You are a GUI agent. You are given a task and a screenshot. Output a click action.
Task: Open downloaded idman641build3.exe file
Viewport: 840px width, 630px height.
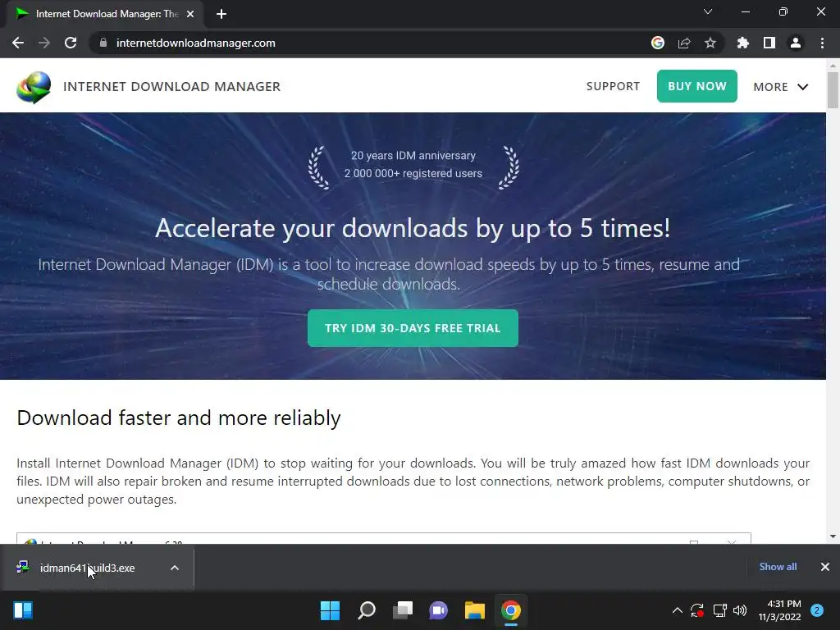tap(87, 568)
